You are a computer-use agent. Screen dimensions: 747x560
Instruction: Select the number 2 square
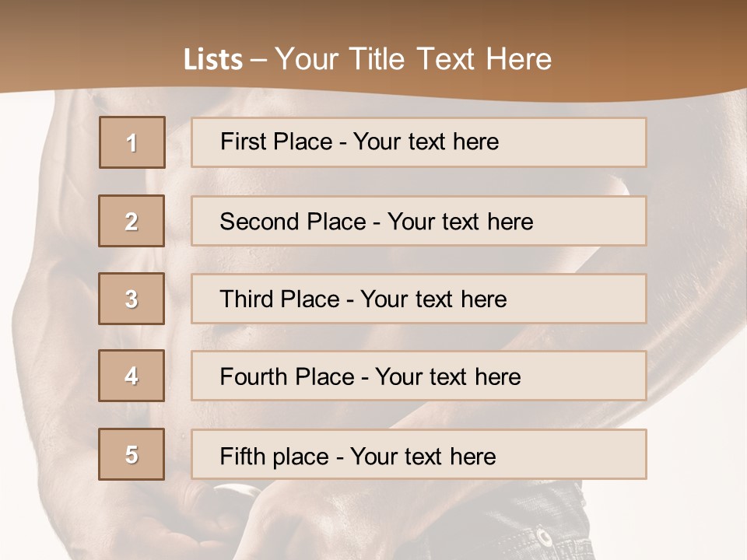(132, 221)
